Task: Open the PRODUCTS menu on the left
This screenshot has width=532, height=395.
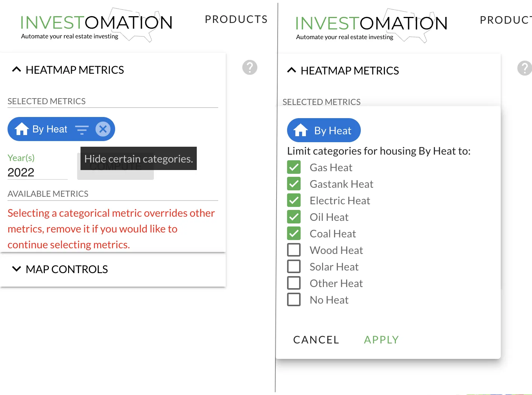Action: click(x=236, y=19)
